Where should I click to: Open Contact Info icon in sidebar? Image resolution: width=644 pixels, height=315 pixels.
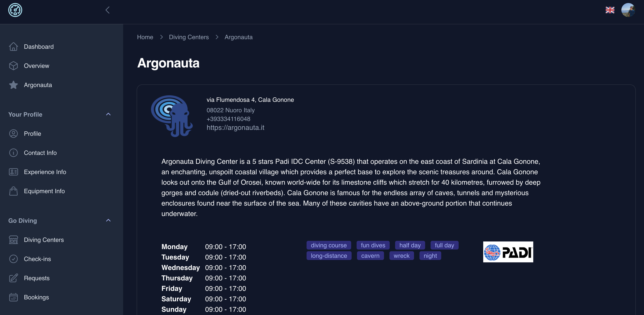pyautogui.click(x=13, y=153)
